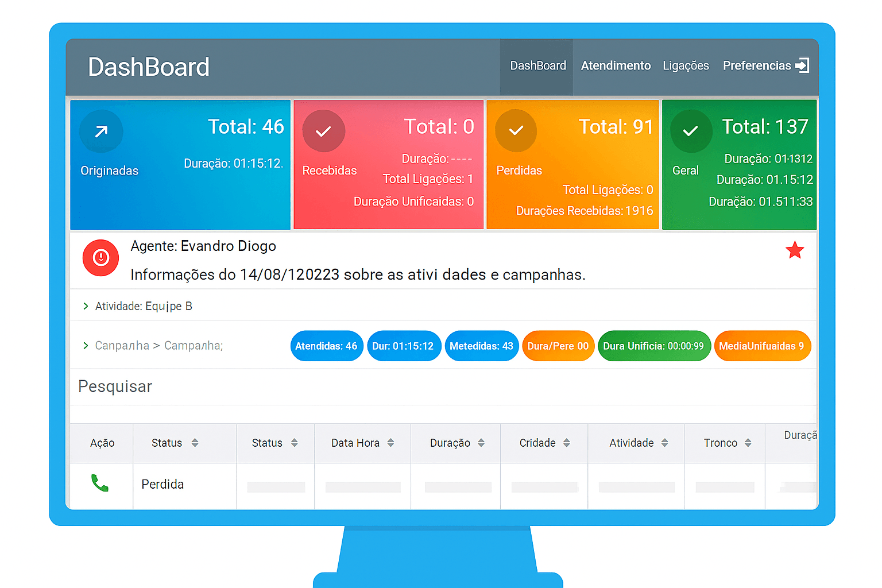Select the DashBoard menu tab
Image resolution: width=882 pixels, height=588 pixels.
(x=537, y=66)
